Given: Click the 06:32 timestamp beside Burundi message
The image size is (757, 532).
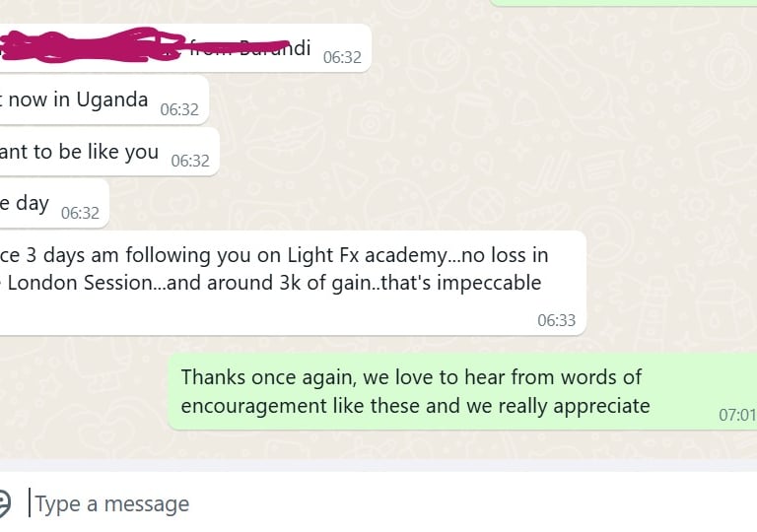Looking at the screenshot, I should (342, 57).
